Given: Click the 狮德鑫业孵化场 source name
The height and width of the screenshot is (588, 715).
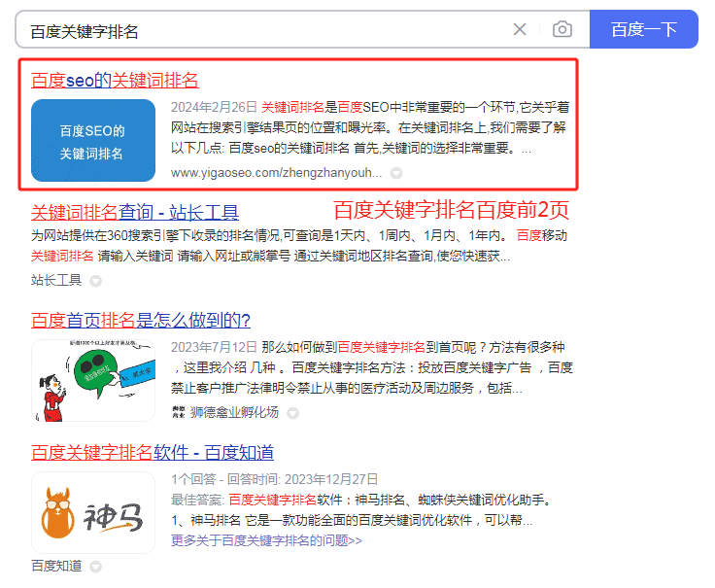Looking at the screenshot, I should coord(234,412).
